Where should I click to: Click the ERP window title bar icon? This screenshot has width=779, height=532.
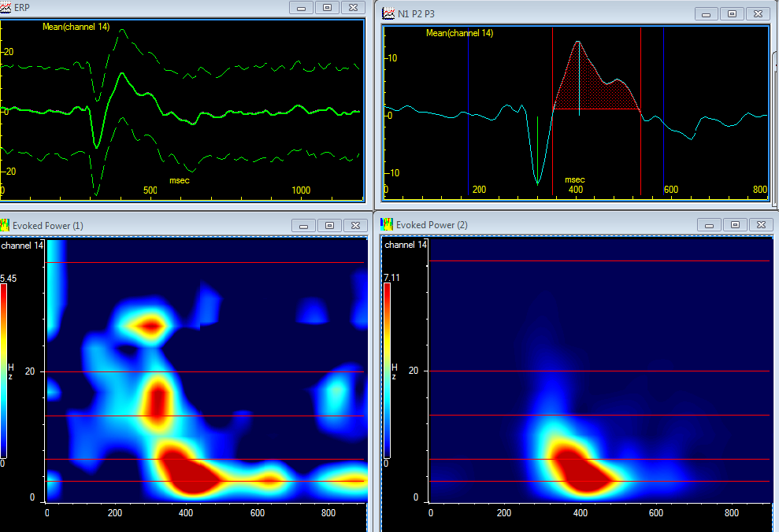[x=7, y=7]
